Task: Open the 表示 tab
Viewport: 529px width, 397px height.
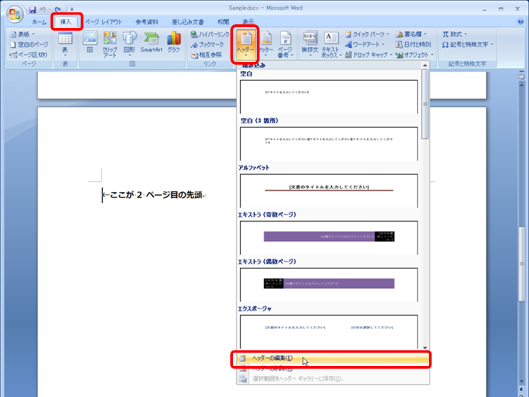Action: pos(248,22)
